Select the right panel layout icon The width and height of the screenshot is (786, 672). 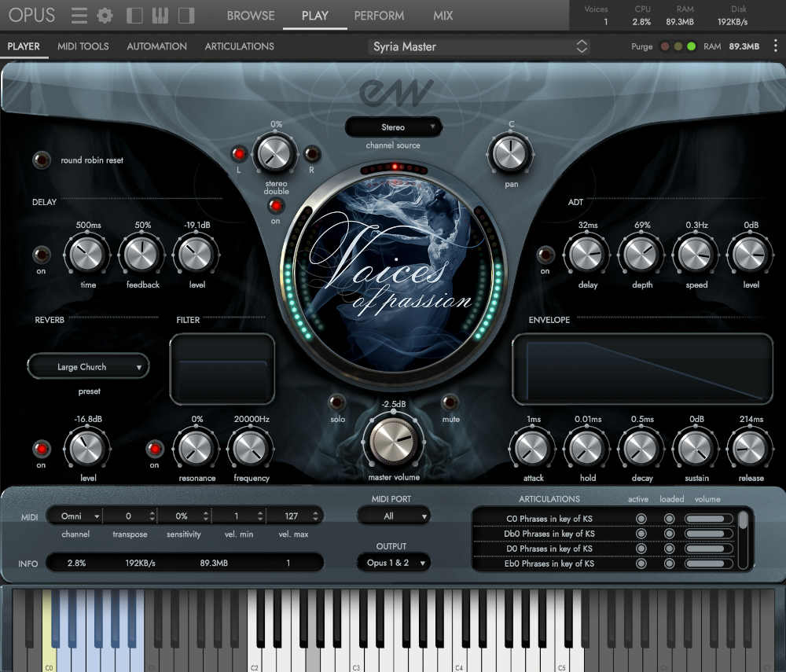[186, 15]
